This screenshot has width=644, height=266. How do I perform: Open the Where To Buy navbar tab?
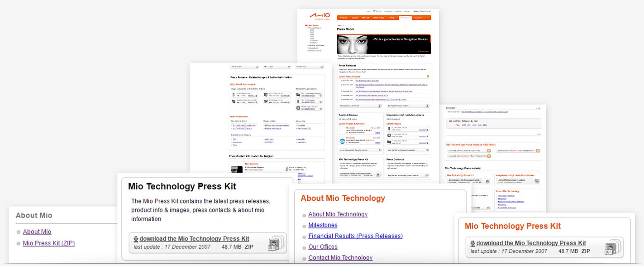[379, 18]
